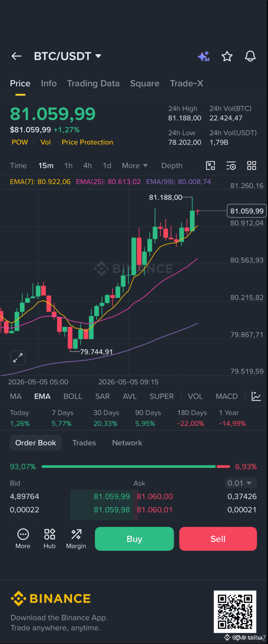
Task: Select bid price 81.059,99 in order book
Action: click(x=112, y=496)
